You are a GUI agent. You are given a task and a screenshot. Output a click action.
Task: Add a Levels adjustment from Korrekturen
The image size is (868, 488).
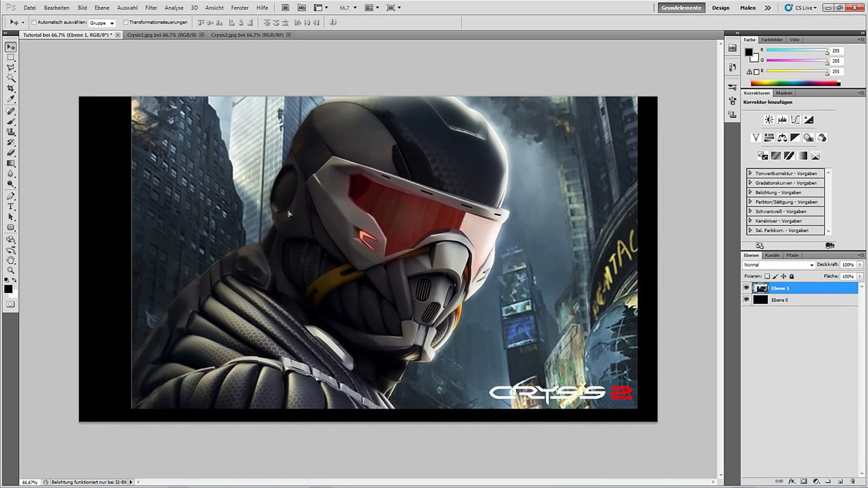click(x=782, y=120)
